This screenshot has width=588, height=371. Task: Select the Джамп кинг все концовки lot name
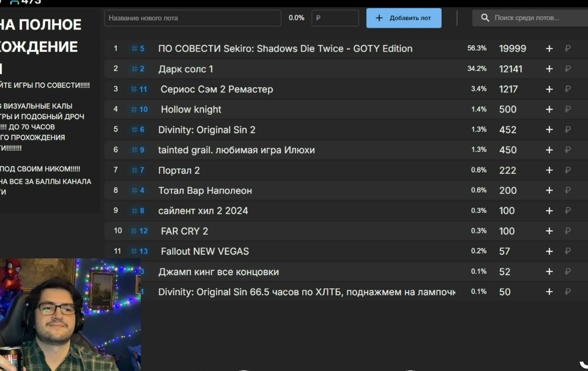[x=218, y=272]
